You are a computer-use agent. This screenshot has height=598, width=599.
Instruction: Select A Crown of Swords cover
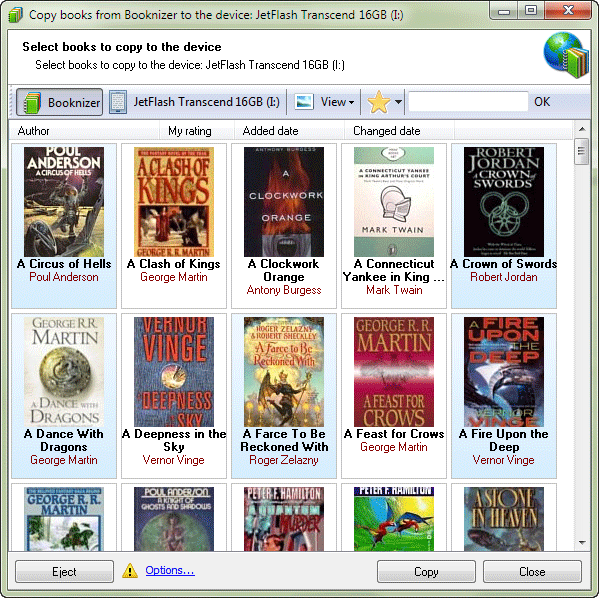click(504, 202)
